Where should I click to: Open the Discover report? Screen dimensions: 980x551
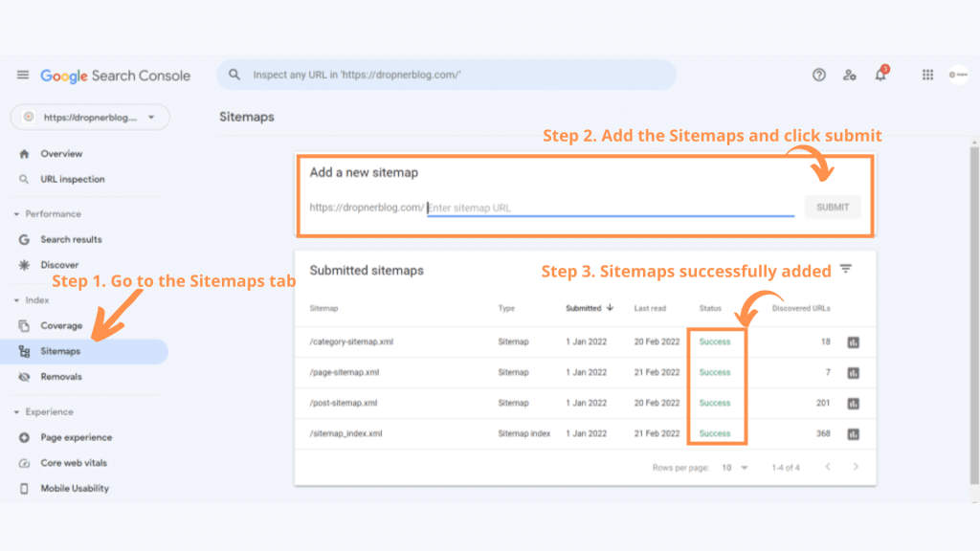59,265
